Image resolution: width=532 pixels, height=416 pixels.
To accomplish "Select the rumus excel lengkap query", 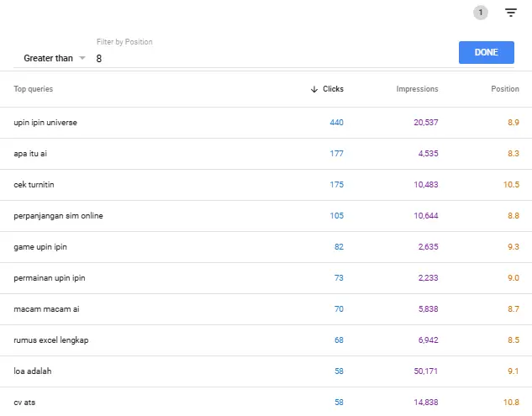I will (x=52, y=340).
